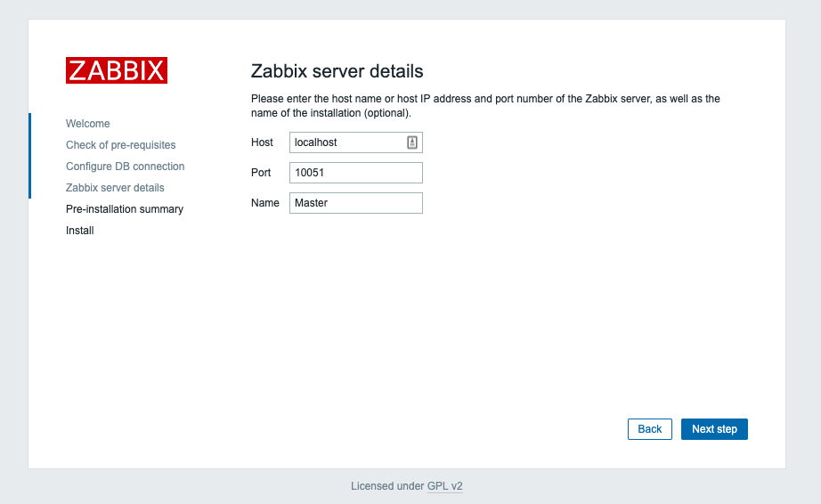This screenshot has width=821, height=504.
Task: Select Welcome in the setup steps
Action: point(88,124)
